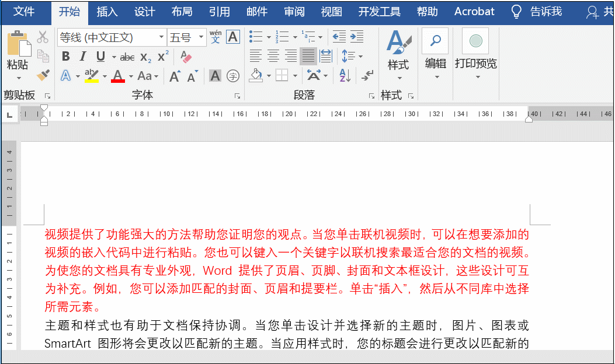The image size is (615, 364).
Task: Open the bullet list dropdown arrow
Action: point(268,37)
